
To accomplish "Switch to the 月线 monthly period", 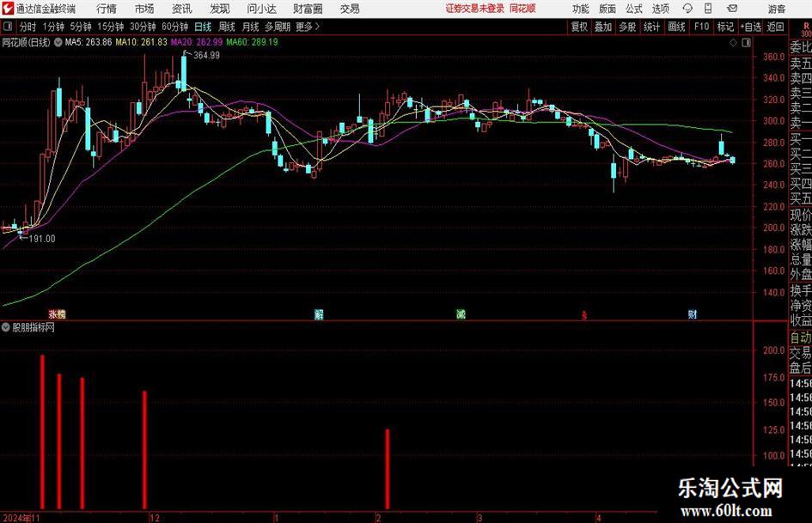I will (x=251, y=27).
